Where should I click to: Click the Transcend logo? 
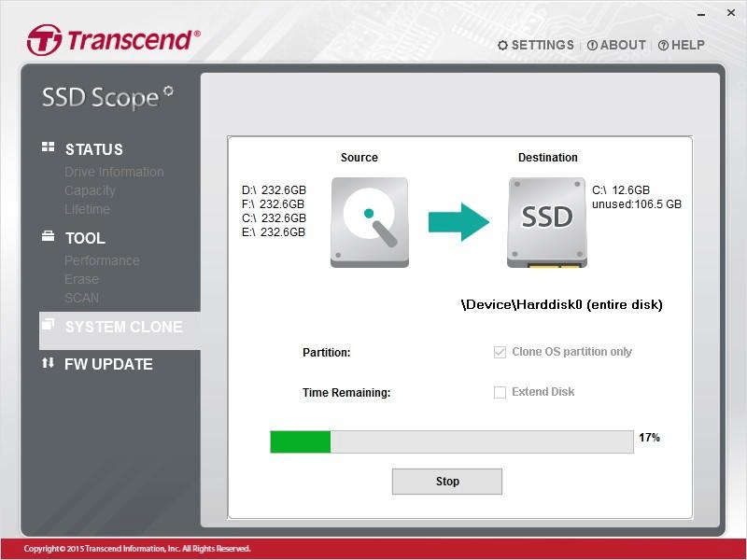(x=114, y=39)
